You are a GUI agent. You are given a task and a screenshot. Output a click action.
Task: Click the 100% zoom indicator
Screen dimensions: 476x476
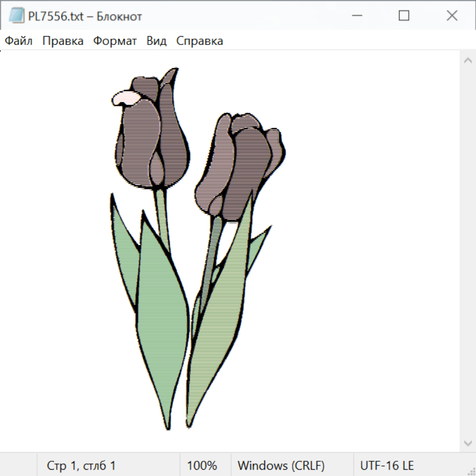coord(202,466)
